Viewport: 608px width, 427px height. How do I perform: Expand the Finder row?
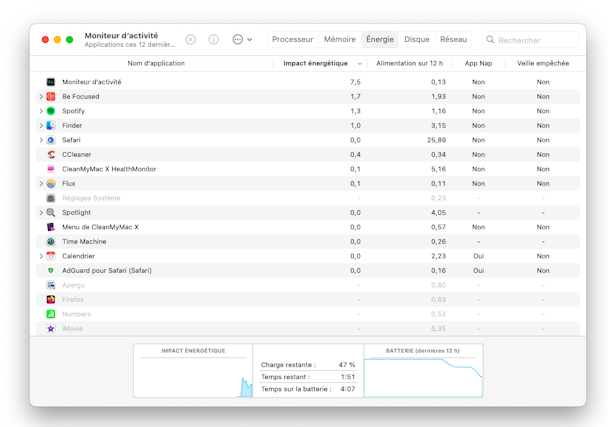[x=41, y=126]
